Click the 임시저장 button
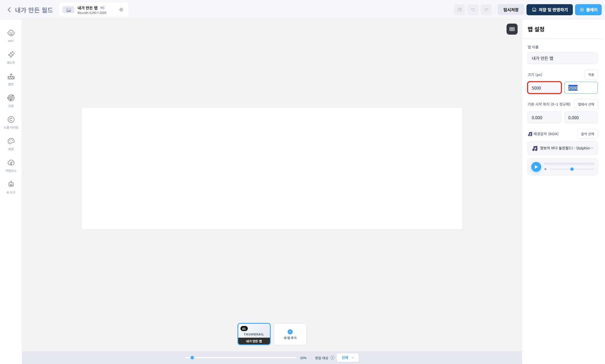The height and width of the screenshot is (364, 605). [511, 10]
